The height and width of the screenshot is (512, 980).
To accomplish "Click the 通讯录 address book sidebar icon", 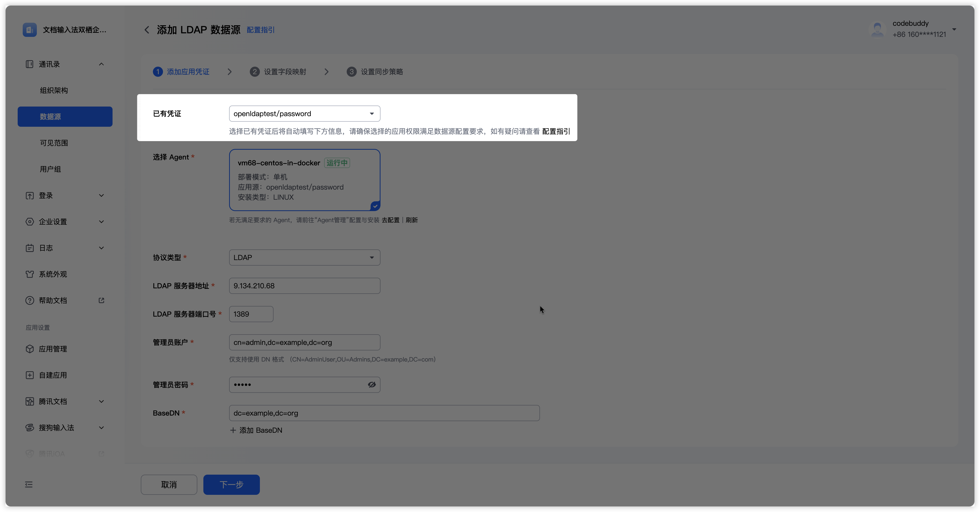I will (x=29, y=64).
